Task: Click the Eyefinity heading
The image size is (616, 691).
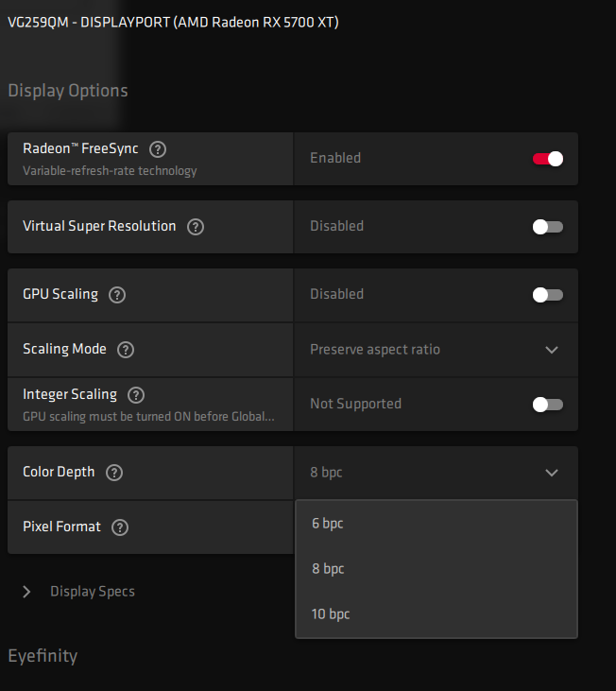Action: click(43, 656)
